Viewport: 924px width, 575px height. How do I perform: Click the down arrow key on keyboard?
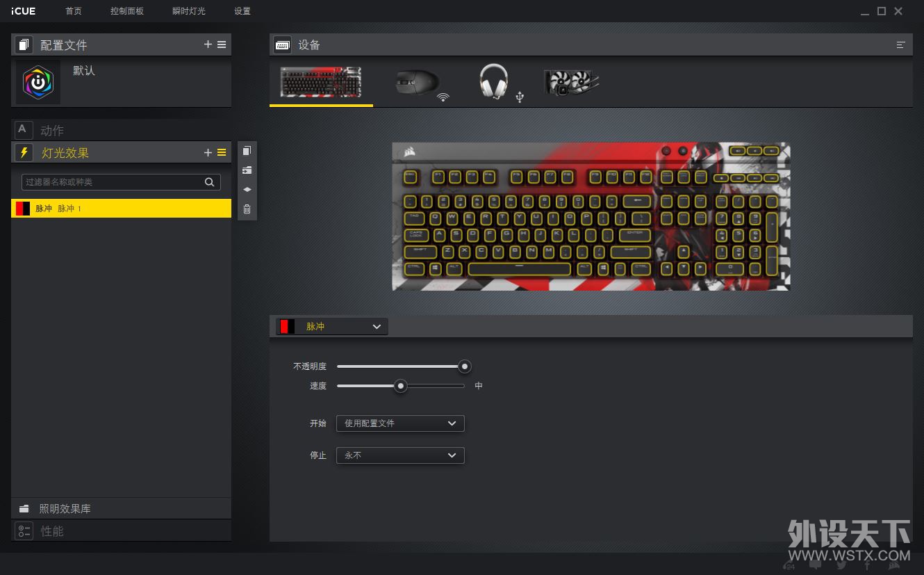tap(684, 268)
